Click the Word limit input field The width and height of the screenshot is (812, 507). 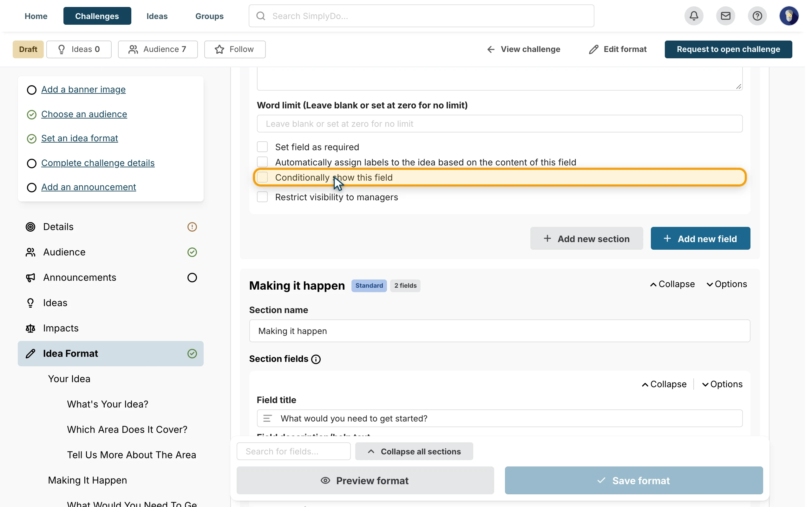click(x=499, y=124)
